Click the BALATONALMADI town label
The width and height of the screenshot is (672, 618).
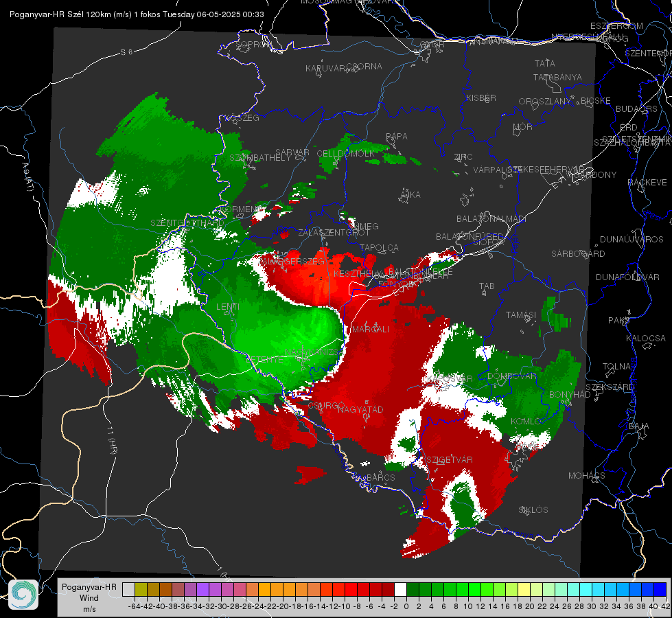[x=491, y=219]
